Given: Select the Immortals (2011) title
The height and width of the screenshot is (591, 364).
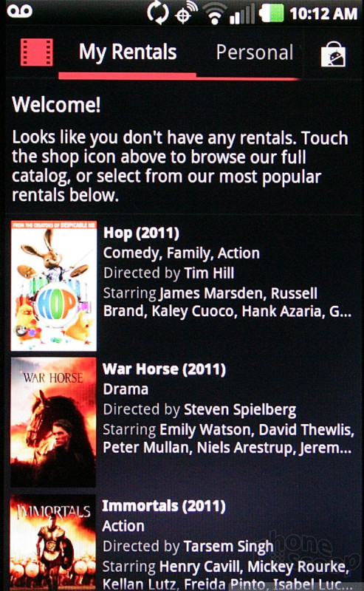Looking at the screenshot, I should click(164, 506).
